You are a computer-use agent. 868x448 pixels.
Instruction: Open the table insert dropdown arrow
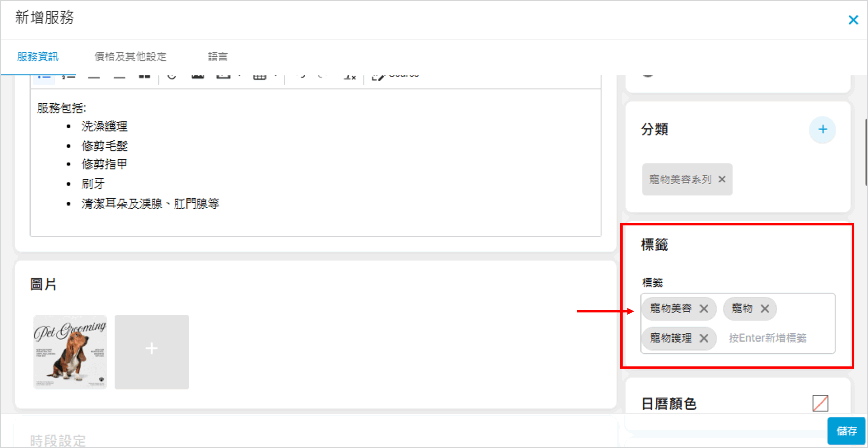click(276, 77)
